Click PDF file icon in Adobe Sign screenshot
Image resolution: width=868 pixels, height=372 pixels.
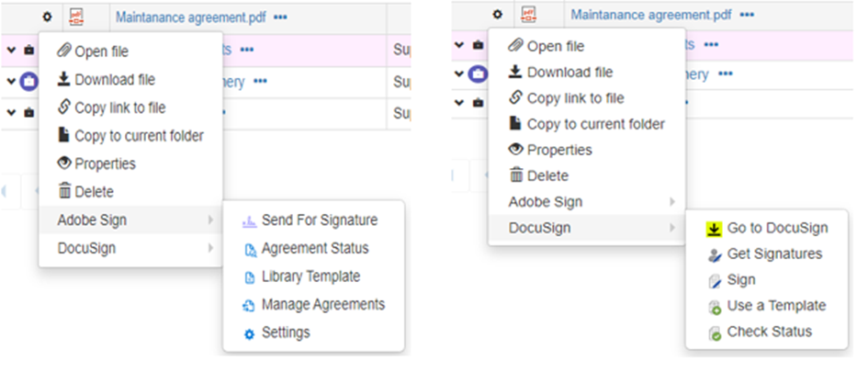pos(75,17)
